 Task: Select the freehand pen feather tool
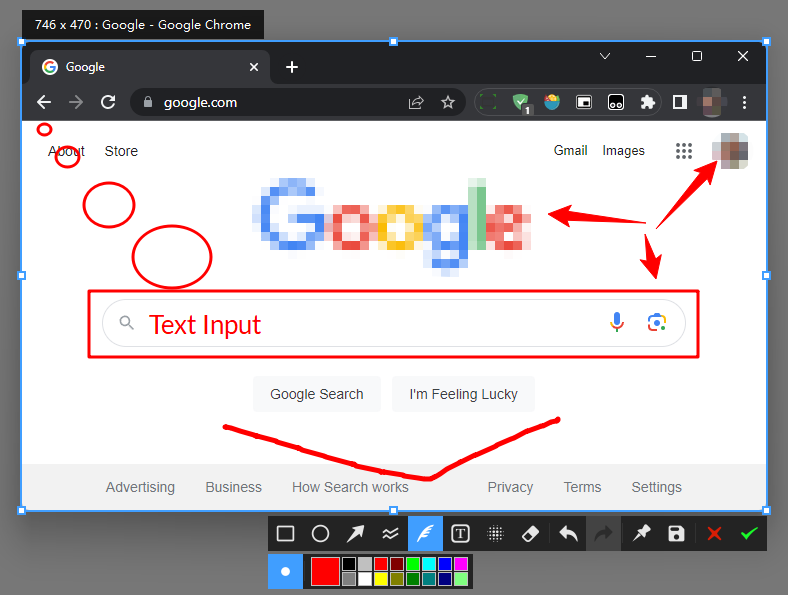[x=425, y=534]
